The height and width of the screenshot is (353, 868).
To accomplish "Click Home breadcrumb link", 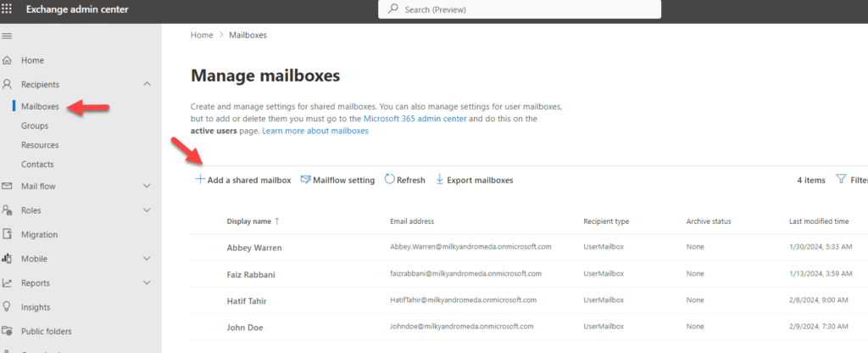I will [202, 35].
